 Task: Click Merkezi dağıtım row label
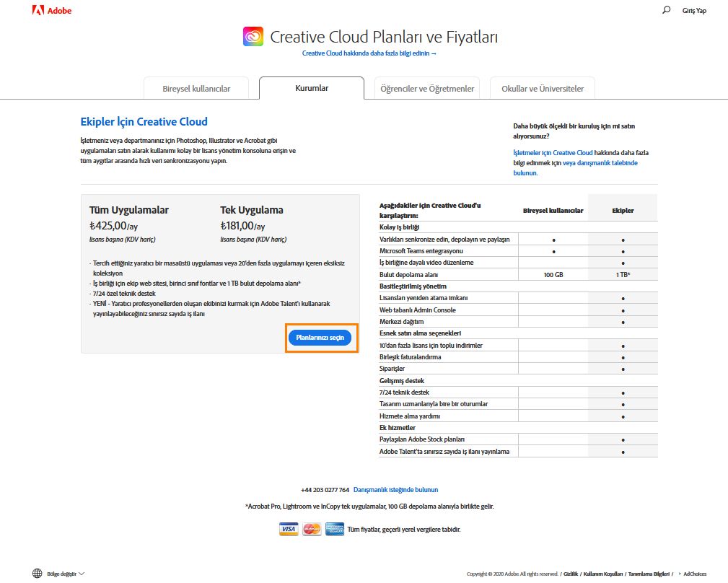click(x=401, y=322)
